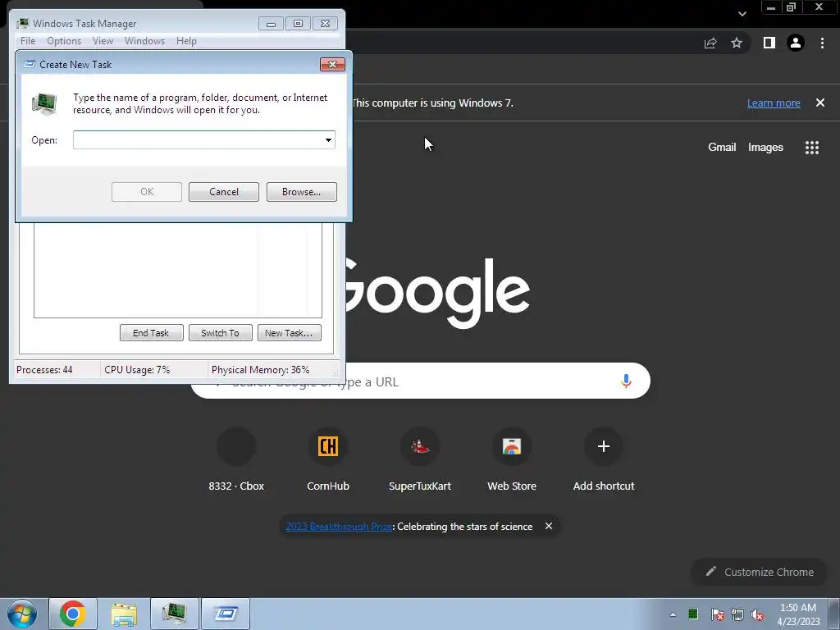Click the Chrome taskbar icon
This screenshot has height=630, width=840.
coord(73,614)
